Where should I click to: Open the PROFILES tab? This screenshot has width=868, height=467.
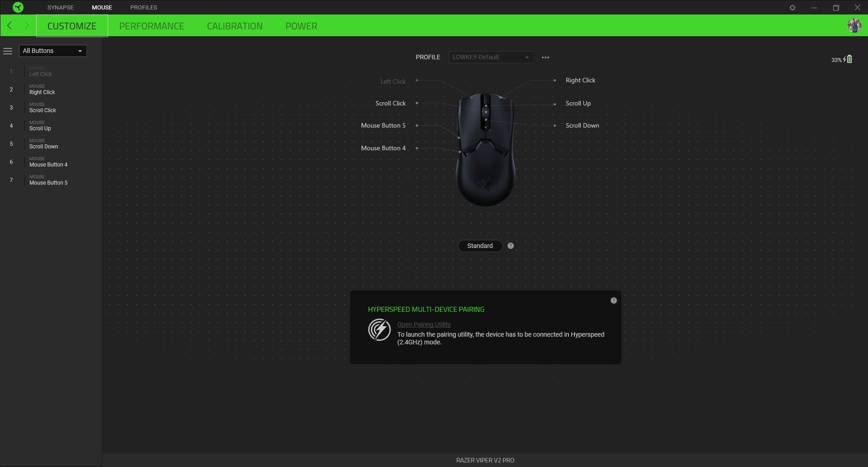click(x=144, y=7)
